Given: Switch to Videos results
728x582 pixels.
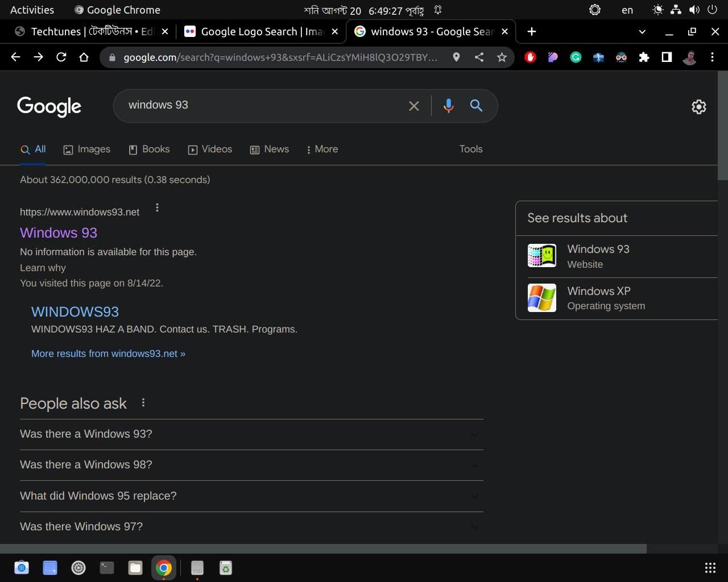Looking at the screenshot, I should pyautogui.click(x=210, y=149).
